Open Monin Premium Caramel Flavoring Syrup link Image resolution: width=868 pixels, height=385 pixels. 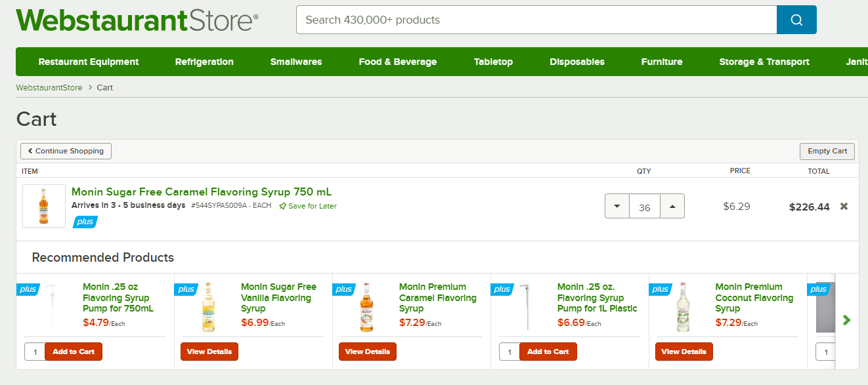tap(438, 298)
